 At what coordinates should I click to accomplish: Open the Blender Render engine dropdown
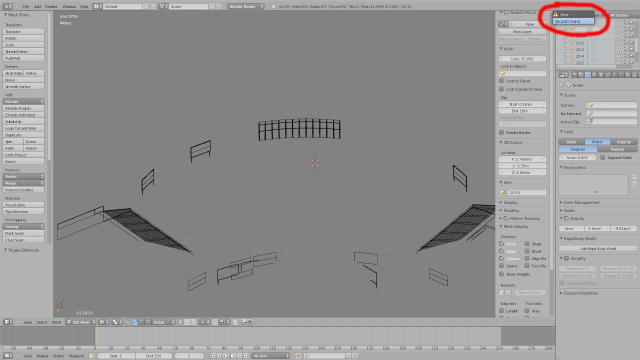tap(246, 7)
